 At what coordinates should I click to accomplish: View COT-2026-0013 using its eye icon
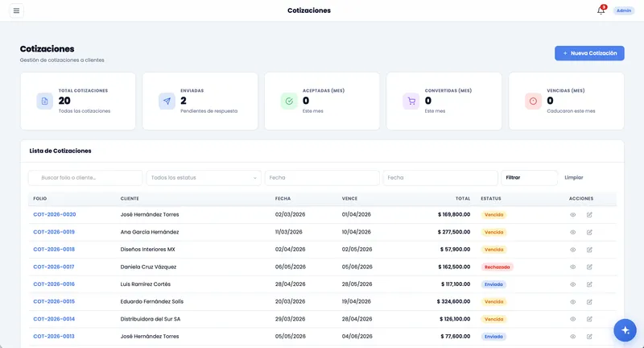(572, 337)
